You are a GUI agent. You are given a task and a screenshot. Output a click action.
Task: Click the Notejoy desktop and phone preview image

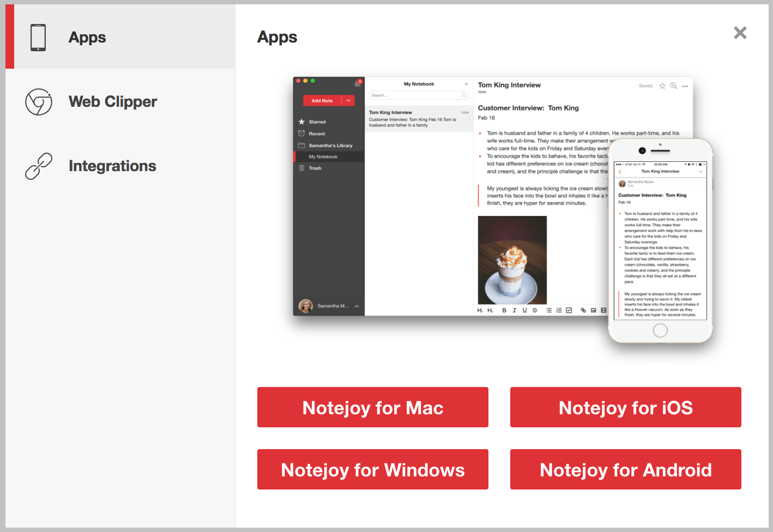503,210
